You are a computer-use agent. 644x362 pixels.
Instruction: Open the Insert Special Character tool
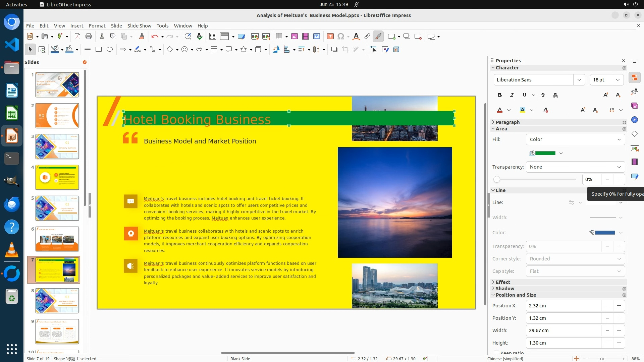341,37
